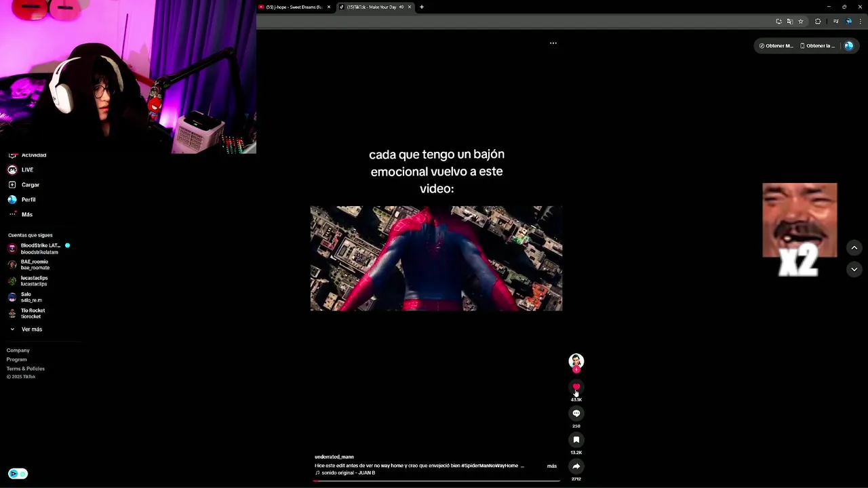Minimize the browser window
The height and width of the screenshot is (488, 868).
pyautogui.click(x=829, y=7)
